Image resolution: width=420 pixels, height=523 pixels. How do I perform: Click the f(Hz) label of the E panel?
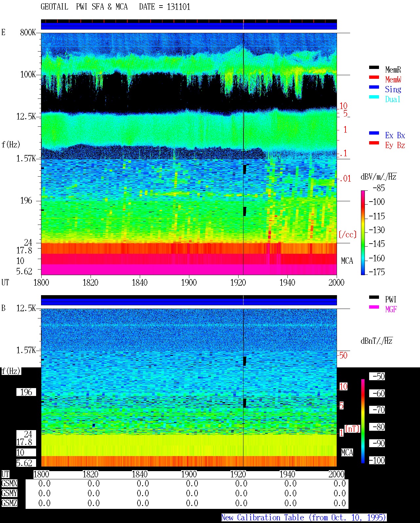11,144
